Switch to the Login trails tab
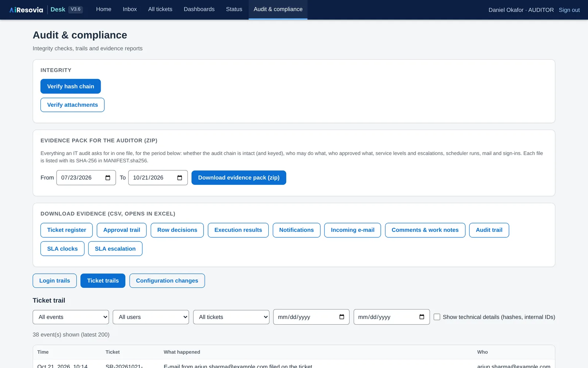 [x=55, y=281]
